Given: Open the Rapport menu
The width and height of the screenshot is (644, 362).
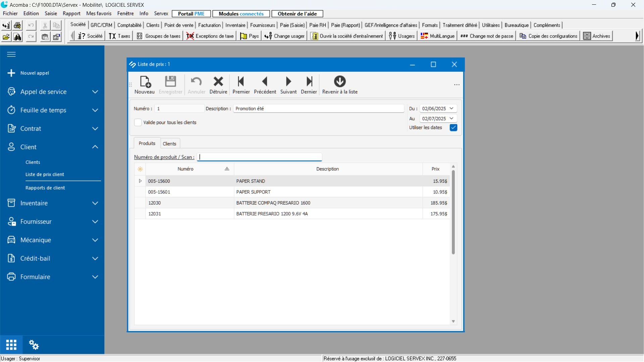Looking at the screenshot, I should coord(71,14).
